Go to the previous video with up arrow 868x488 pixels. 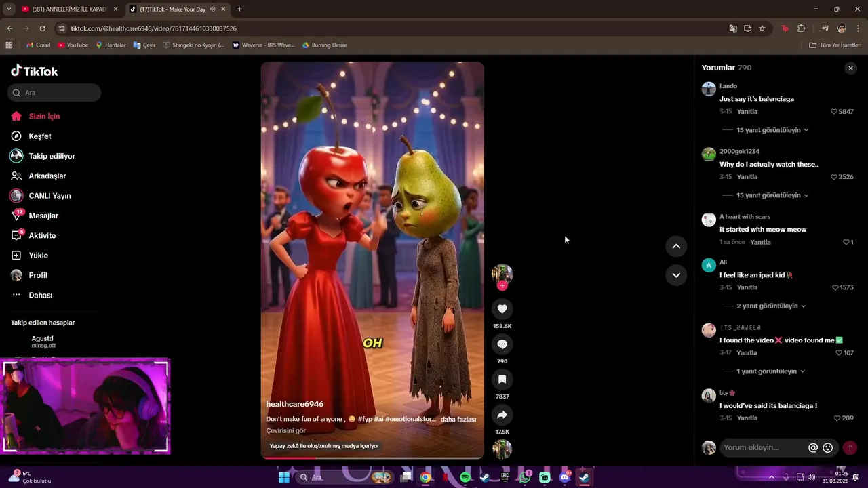click(x=676, y=247)
